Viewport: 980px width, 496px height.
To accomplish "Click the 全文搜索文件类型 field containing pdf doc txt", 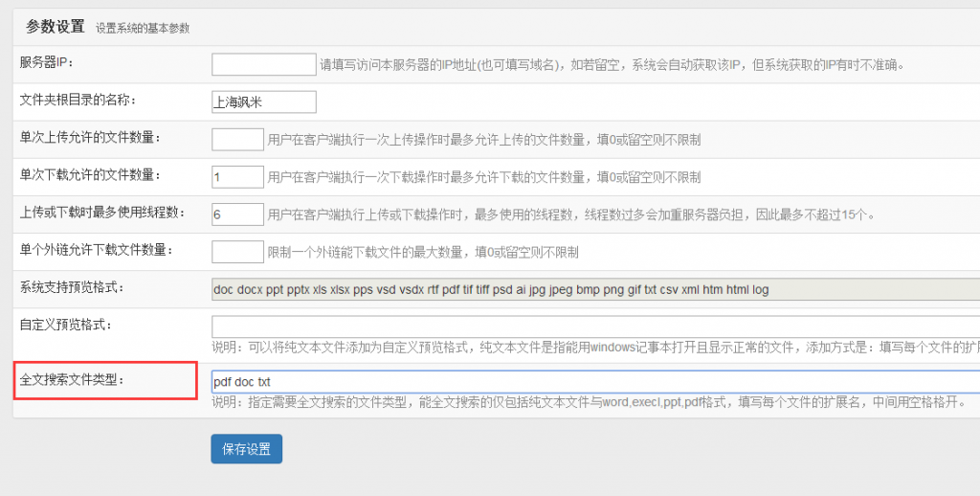I will click(593, 381).
